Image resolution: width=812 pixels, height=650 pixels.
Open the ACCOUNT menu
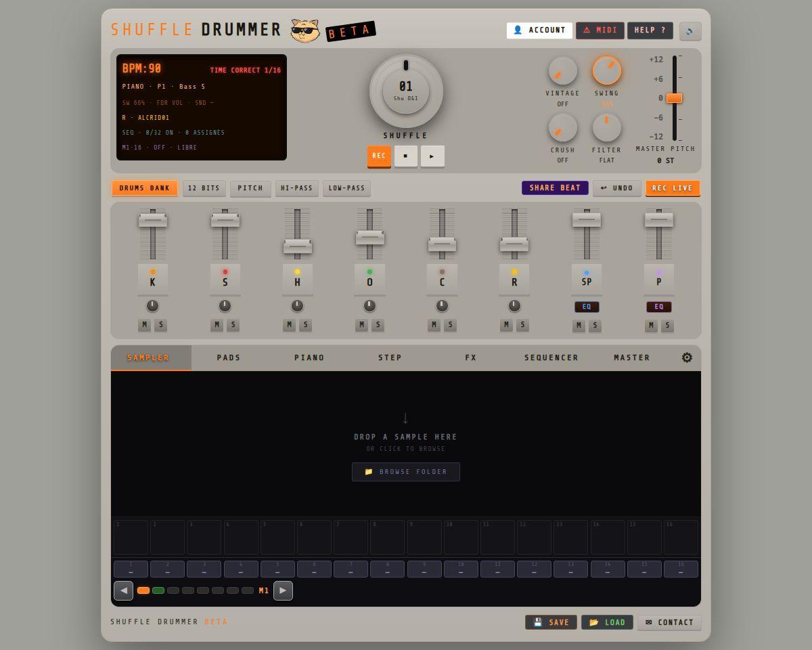coord(539,30)
